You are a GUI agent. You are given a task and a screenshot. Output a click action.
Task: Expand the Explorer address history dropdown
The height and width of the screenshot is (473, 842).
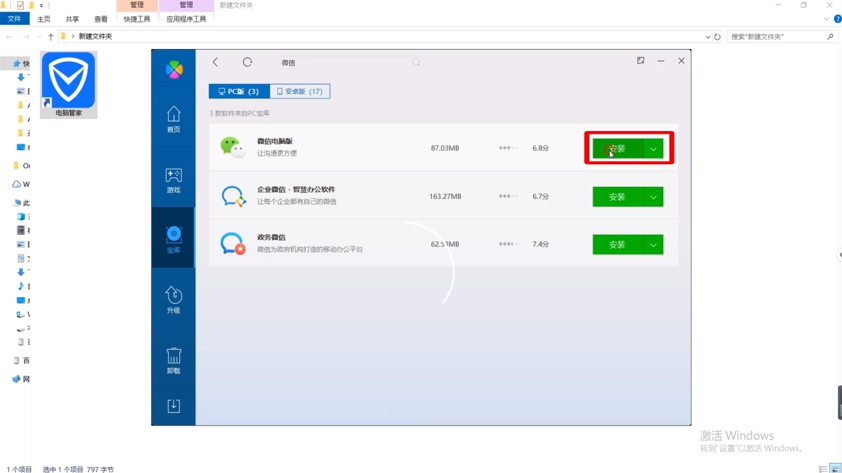[708, 37]
